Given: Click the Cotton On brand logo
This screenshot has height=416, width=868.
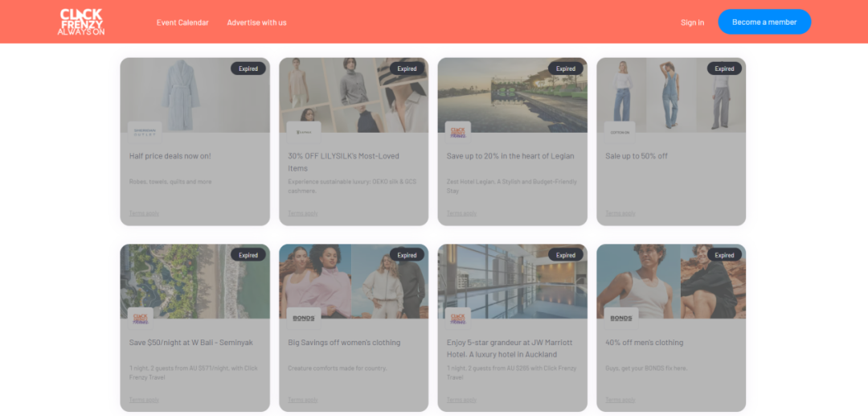Looking at the screenshot, I should click(620, 132).
